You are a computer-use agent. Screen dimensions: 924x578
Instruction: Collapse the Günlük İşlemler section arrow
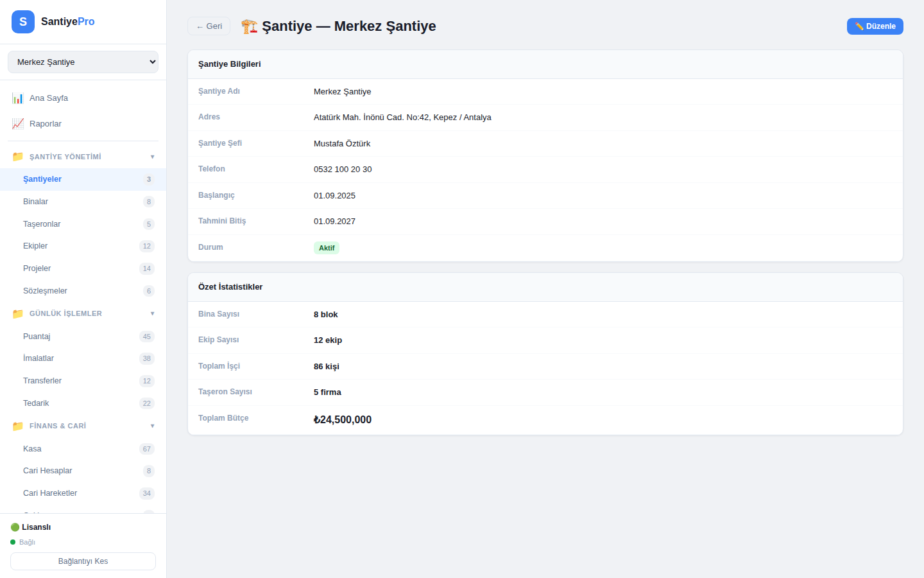point(152,314)
